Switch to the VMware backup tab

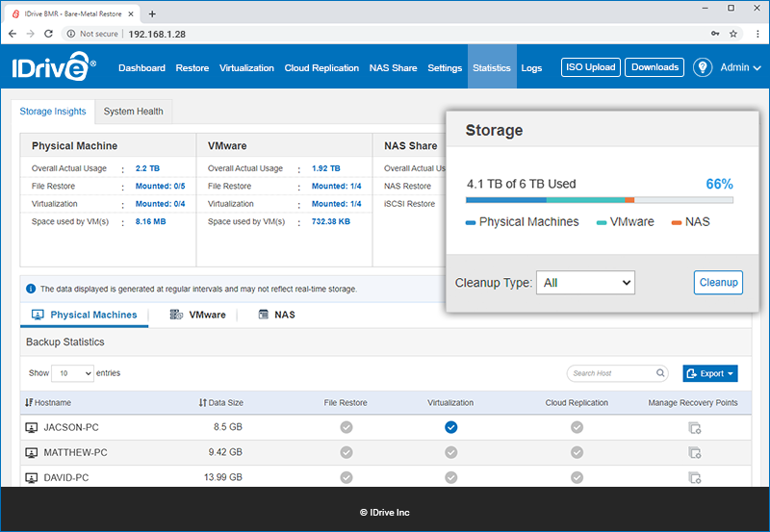tap(197, 315)
